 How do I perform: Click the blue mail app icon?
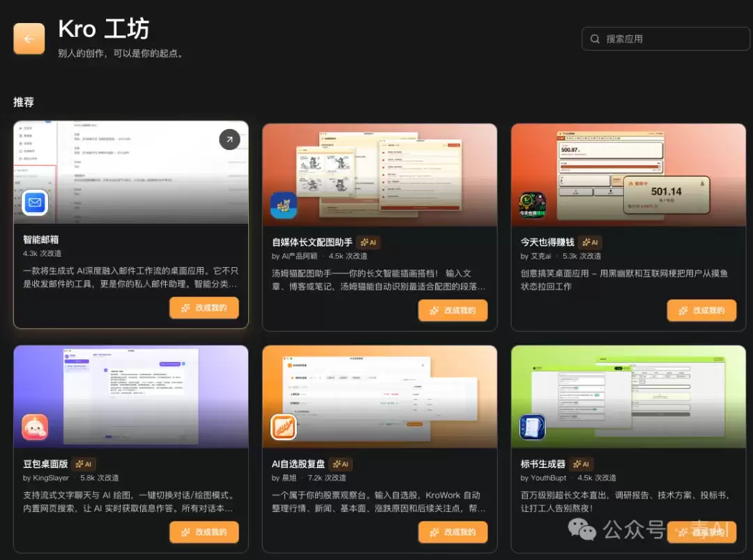click(x=35, y=202)
